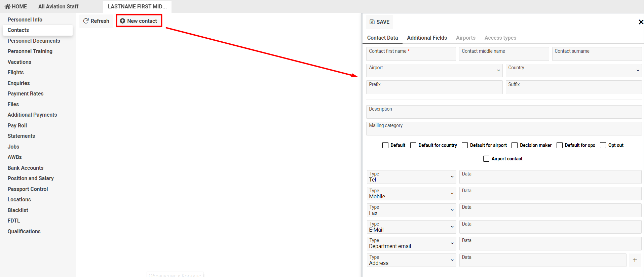644x277 pixels.
Task: Click the Refresh icon button
Action: 86,21
